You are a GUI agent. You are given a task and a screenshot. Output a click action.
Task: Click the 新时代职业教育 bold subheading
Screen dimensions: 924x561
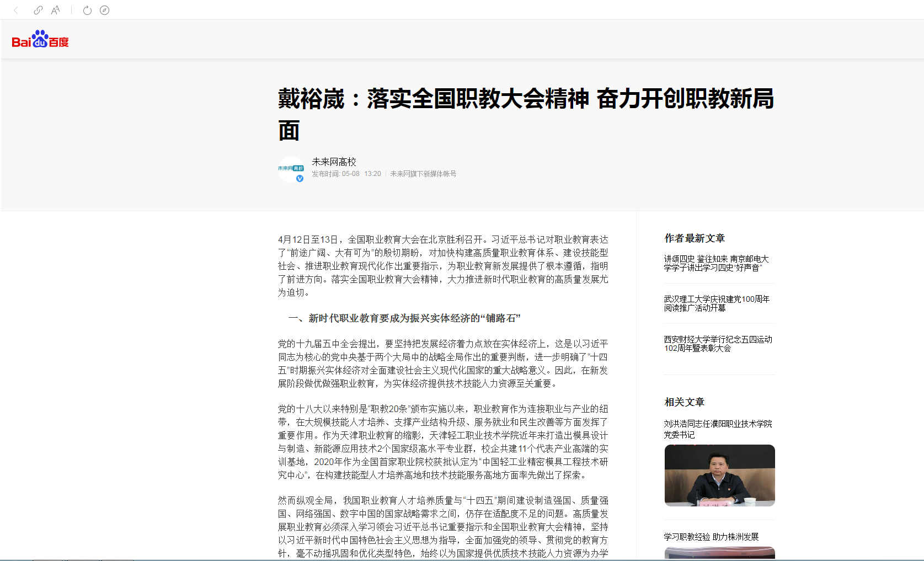tap(404, 318)
